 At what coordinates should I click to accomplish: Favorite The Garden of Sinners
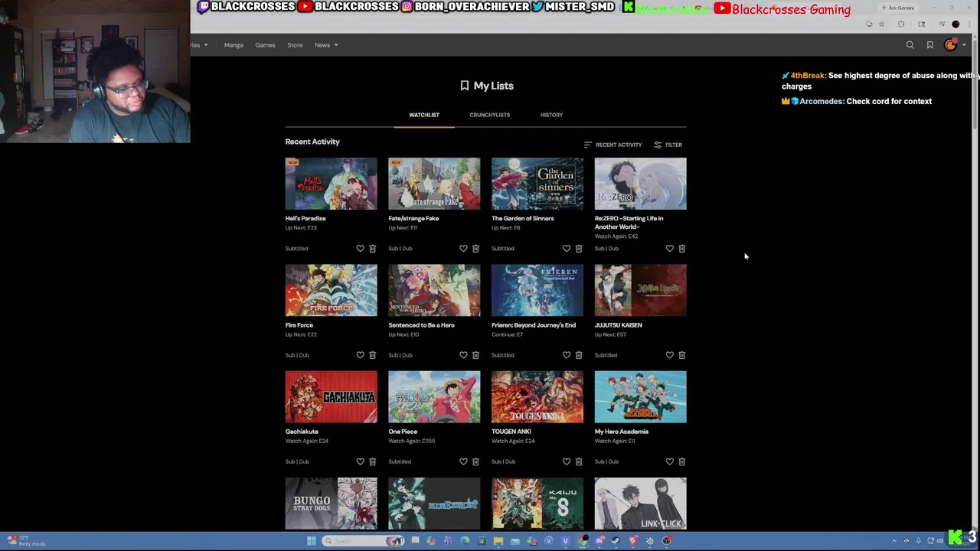click(567, 249)
